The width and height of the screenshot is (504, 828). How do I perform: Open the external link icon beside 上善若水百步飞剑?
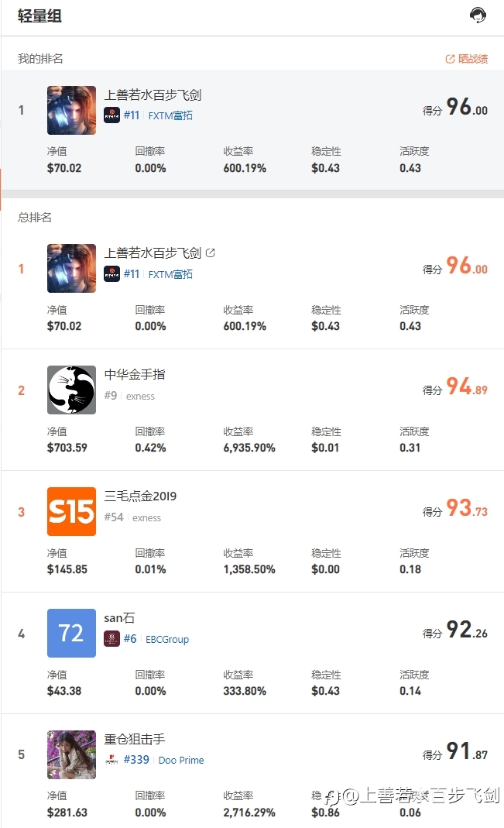tap(210, 253)
